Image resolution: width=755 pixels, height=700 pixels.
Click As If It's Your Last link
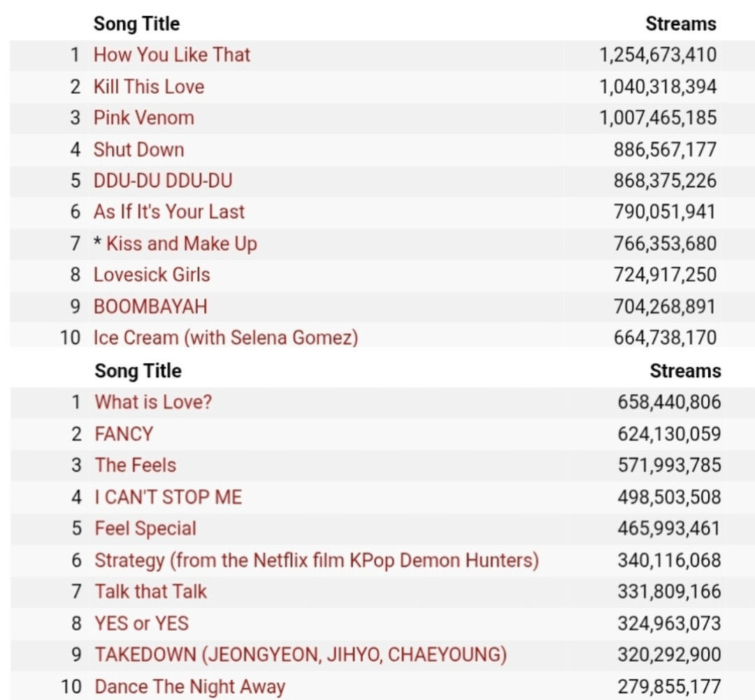click(169, 212)
